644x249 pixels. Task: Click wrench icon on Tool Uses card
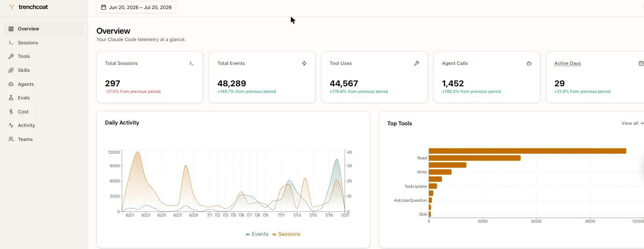(416, 63)
